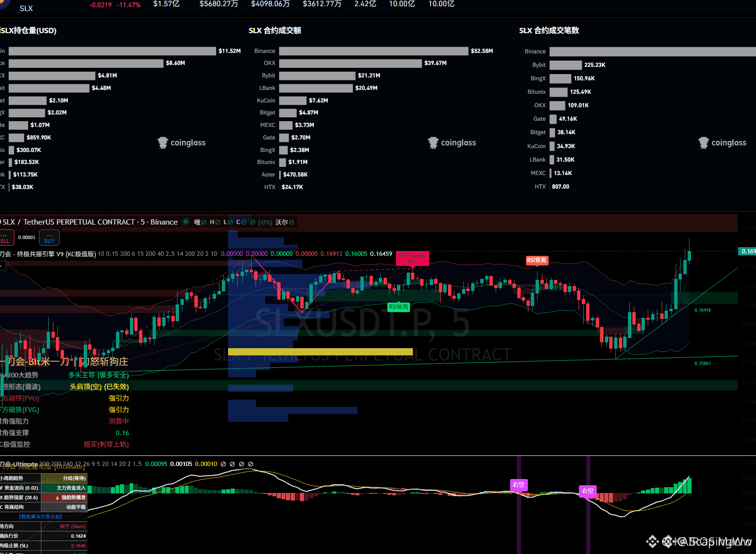Click the 超买(刺穿上轨) monitor status

coord(106,444)
